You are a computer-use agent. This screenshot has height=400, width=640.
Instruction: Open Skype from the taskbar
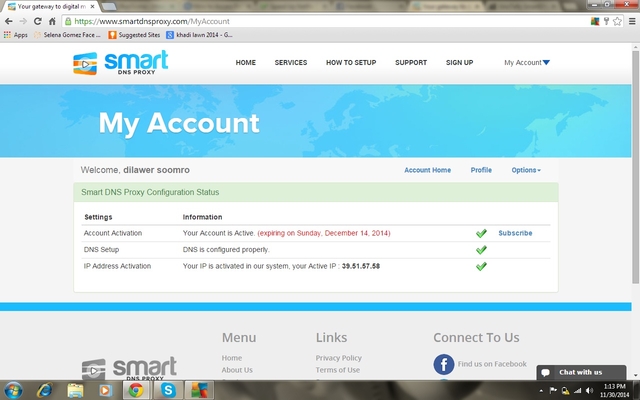coord(168,391)
